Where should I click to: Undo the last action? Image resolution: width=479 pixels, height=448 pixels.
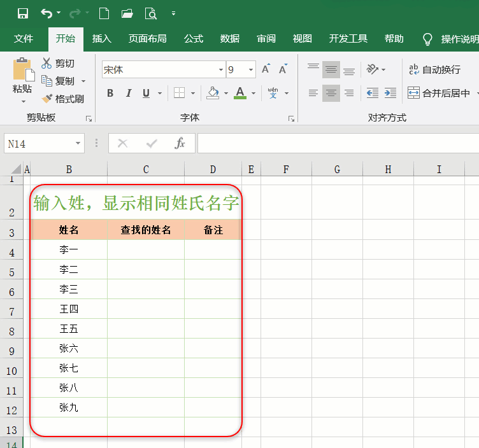coord(46,13)
